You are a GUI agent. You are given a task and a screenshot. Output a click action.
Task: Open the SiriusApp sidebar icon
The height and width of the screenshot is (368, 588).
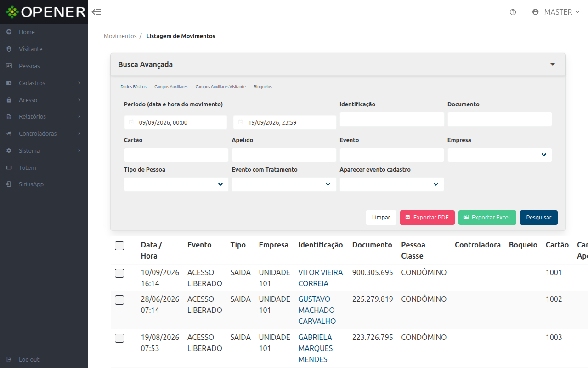(x=9, y=184)
